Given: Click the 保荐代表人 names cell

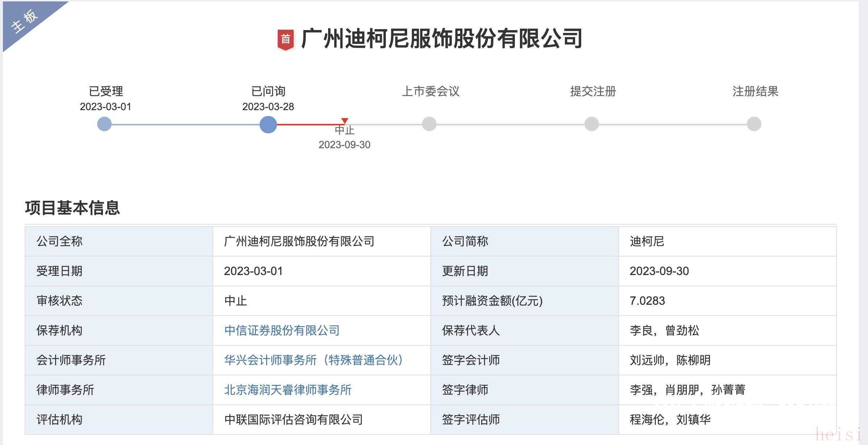Looking at the screenshot, I should click(x=664, y=330).
